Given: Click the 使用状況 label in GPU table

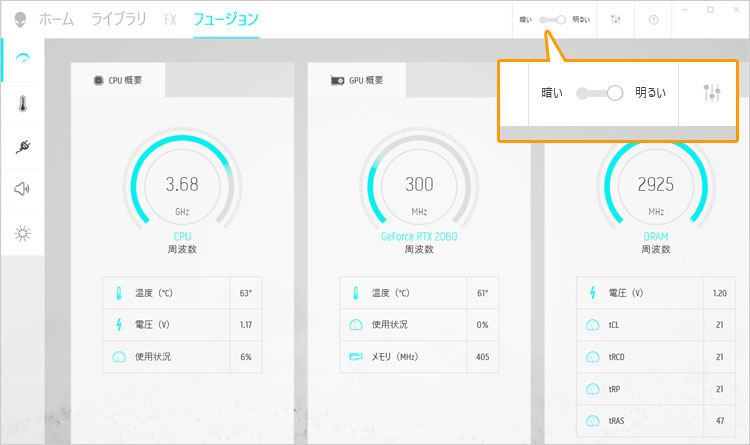Looking at the screenshot, I should click(x=390, y=325).
